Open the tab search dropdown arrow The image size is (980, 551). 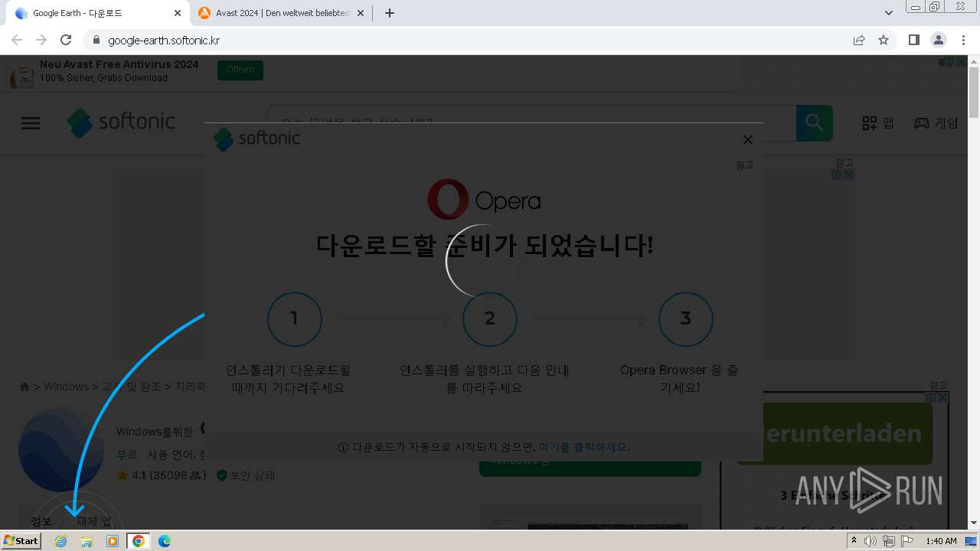[889, 13]
